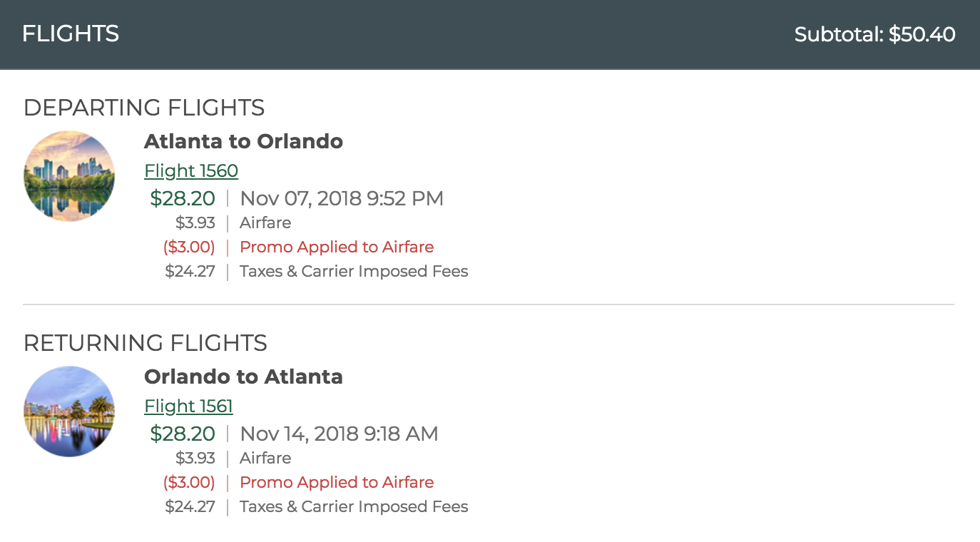Click the departing flight $28.20 price

(183, 198)
